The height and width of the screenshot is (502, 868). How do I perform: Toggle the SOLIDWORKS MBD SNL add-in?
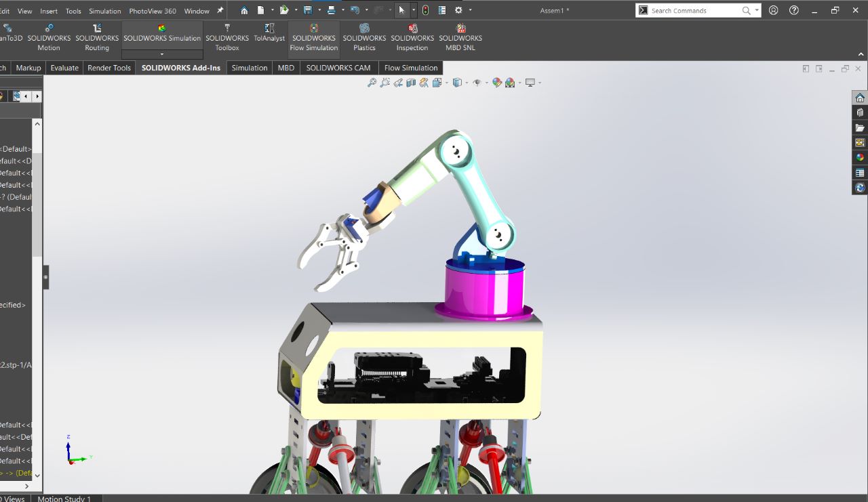[x=460, y=38]
